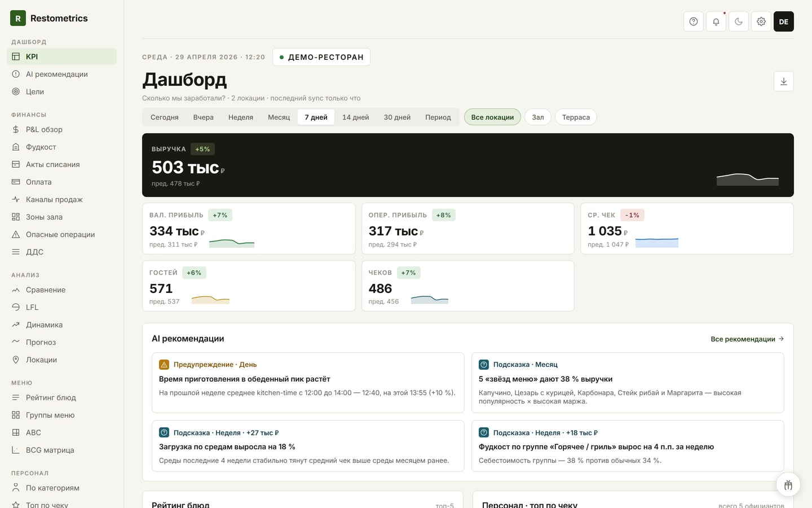Toggle dark mode moon icon
The image size is (812, 508).
tap(739, 21)
